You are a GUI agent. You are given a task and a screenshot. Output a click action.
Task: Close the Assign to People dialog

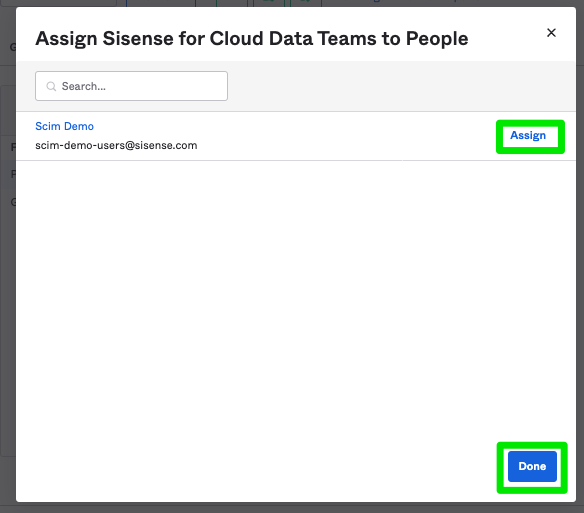(551, 33)
